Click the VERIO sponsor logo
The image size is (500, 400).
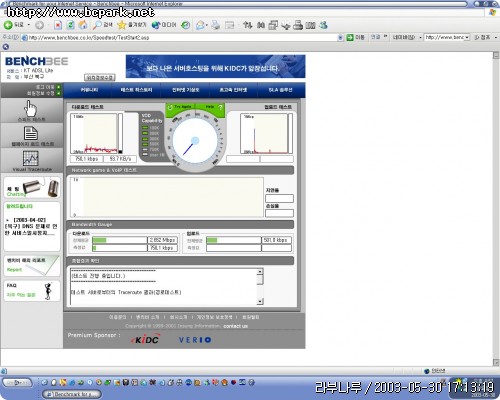(x=195, y=340)
